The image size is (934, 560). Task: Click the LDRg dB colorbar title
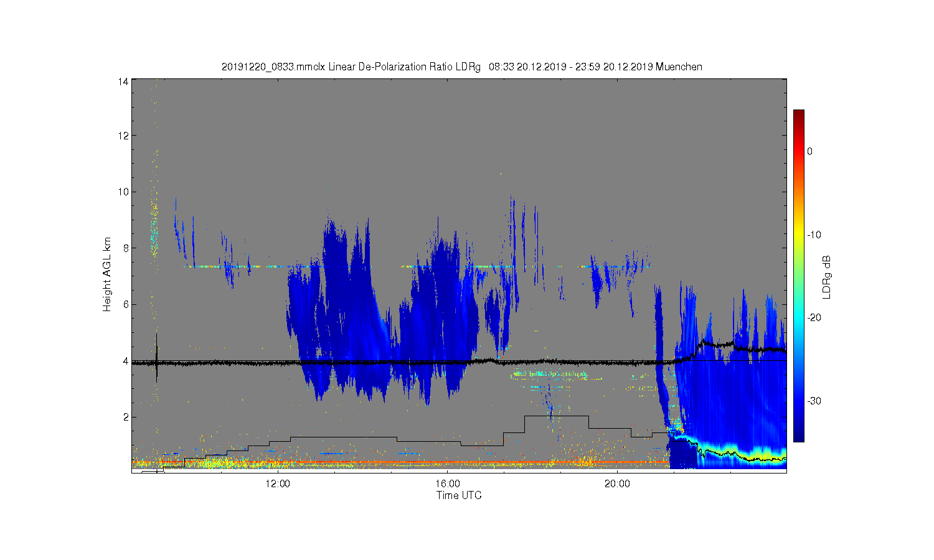[x=827, y=276]
